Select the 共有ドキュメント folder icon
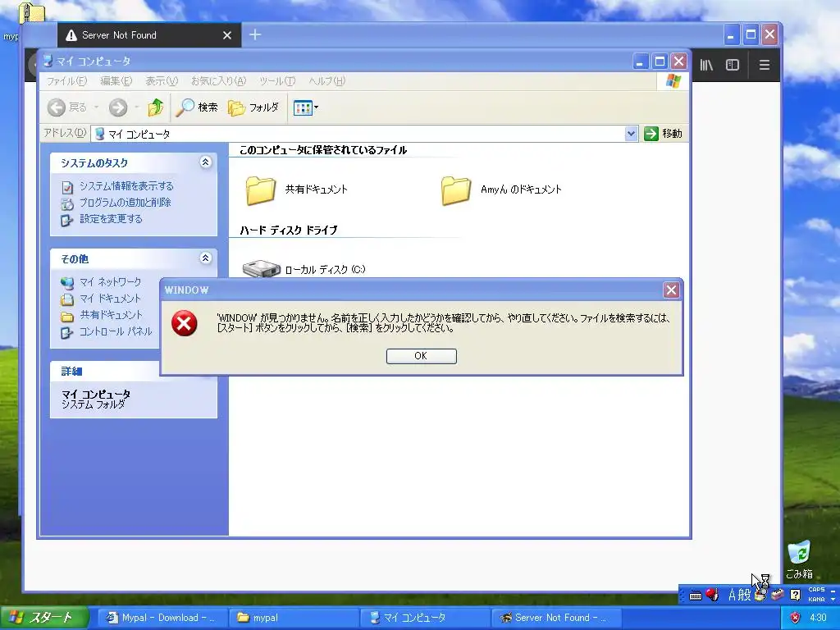 (x=260, y=190)
